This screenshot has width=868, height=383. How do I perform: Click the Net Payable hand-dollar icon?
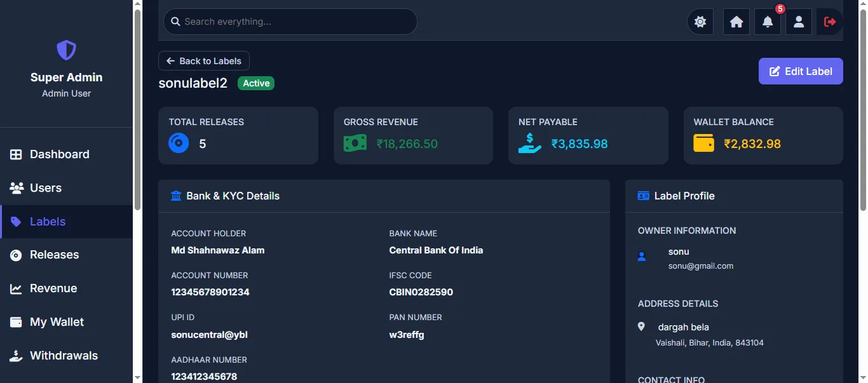tap(530, 143)
